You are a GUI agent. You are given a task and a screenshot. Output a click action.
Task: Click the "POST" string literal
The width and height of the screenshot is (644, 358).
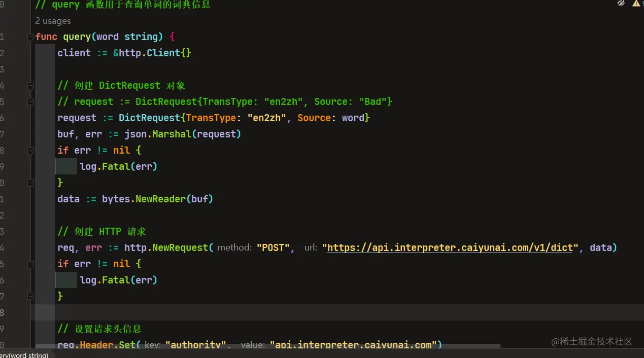273,247
